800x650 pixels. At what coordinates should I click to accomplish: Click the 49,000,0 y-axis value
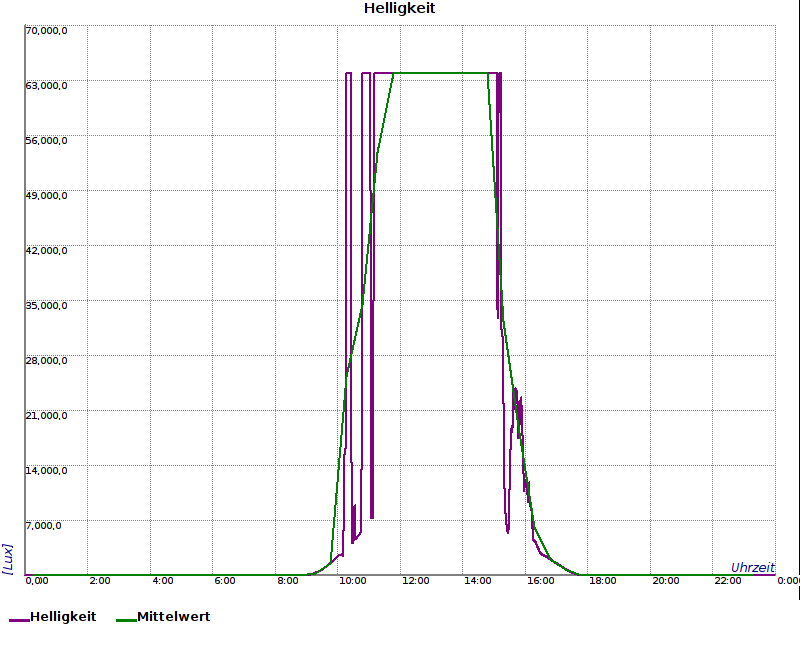click(46, 195)
